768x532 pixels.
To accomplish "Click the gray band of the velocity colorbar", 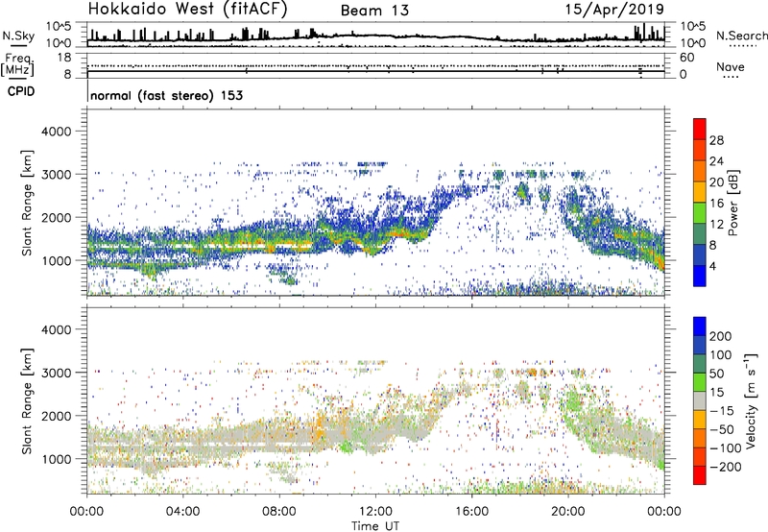I will point(700,400).
